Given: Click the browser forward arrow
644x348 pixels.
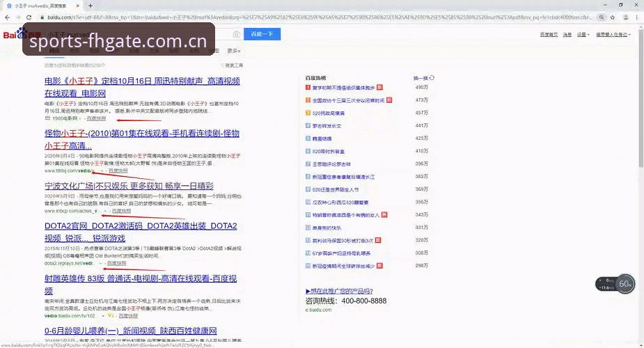Looking at the screenshot, I should (x=17, y=17).
